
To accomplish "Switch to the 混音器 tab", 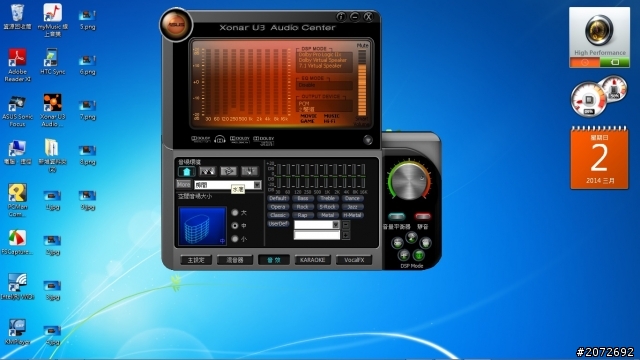I will [235, 260].
